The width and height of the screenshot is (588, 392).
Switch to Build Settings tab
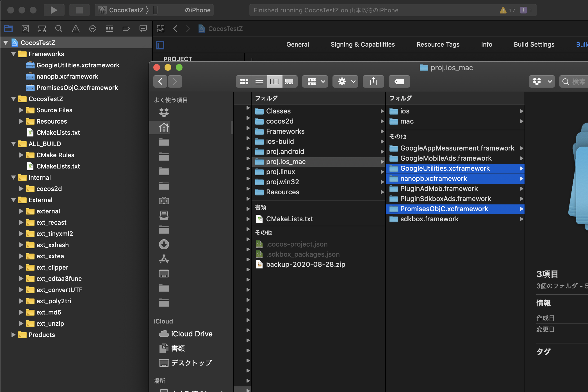[x=534, y=44]
